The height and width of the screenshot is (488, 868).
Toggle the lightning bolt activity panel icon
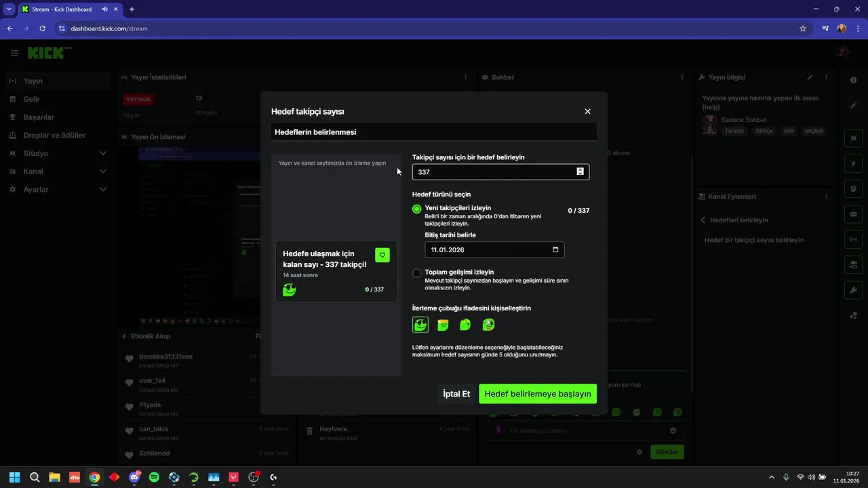click(x=853, y=163)
